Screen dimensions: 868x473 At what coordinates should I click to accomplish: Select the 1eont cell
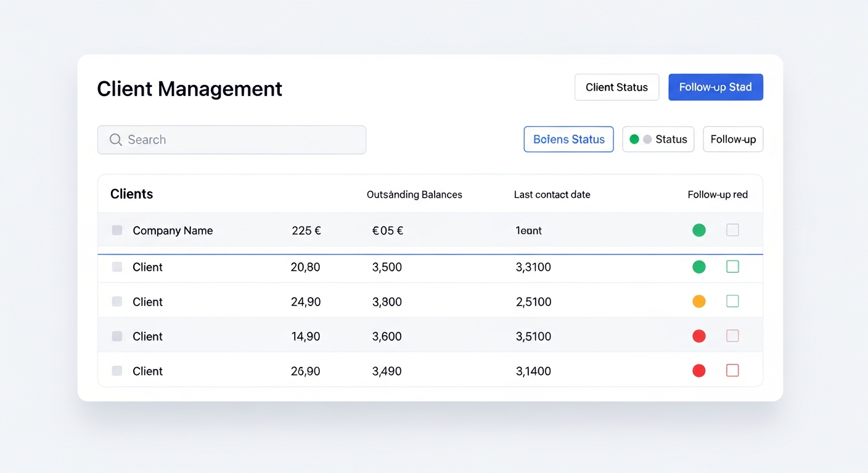[529, 230]
